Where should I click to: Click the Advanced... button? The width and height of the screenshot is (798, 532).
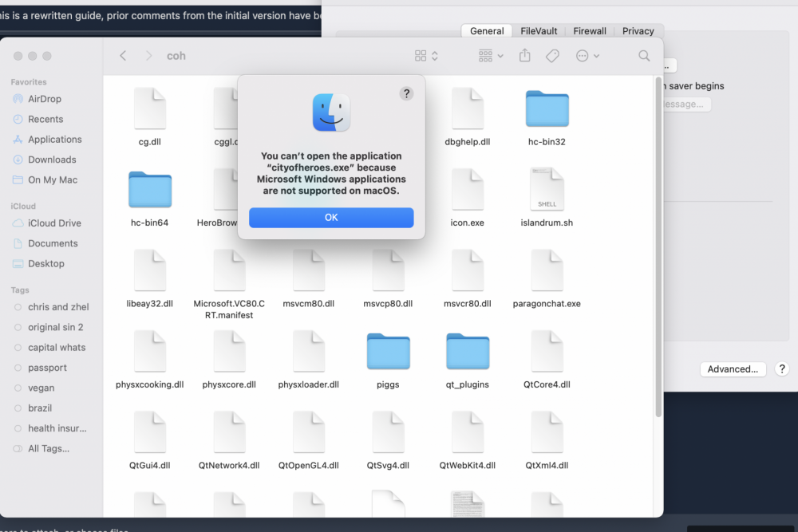pos(733,369)
